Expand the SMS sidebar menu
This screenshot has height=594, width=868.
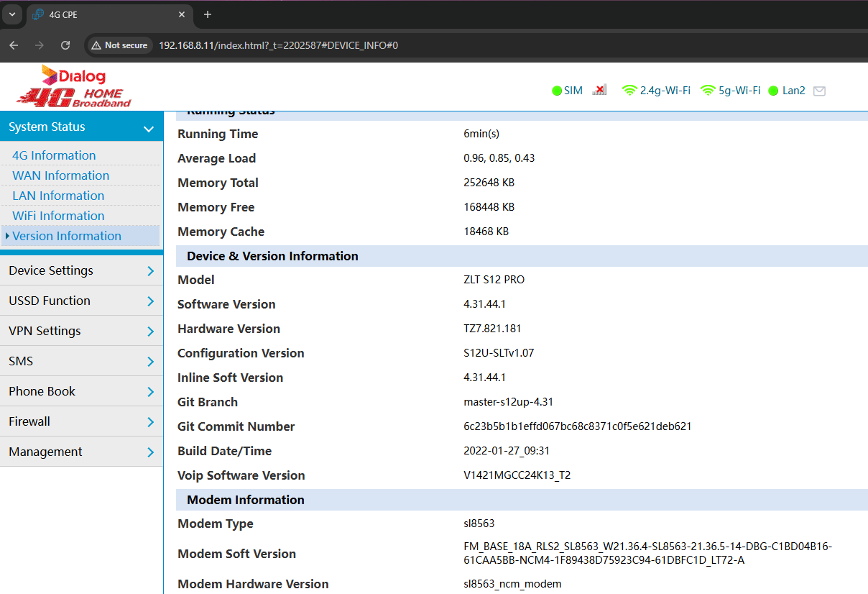[x=81, y=361]
